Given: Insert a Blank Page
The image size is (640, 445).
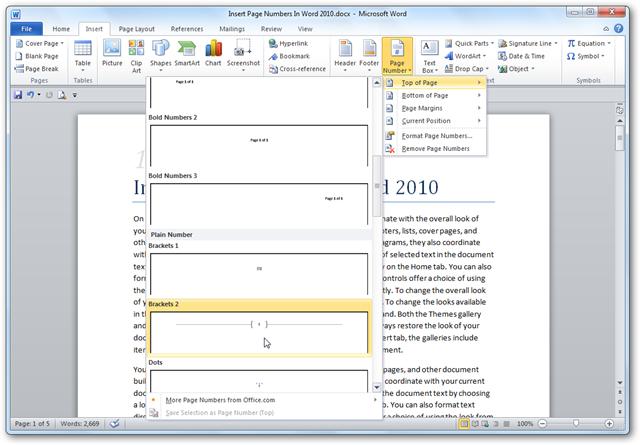Looking at the screenshot, I should tap(37, 56).
